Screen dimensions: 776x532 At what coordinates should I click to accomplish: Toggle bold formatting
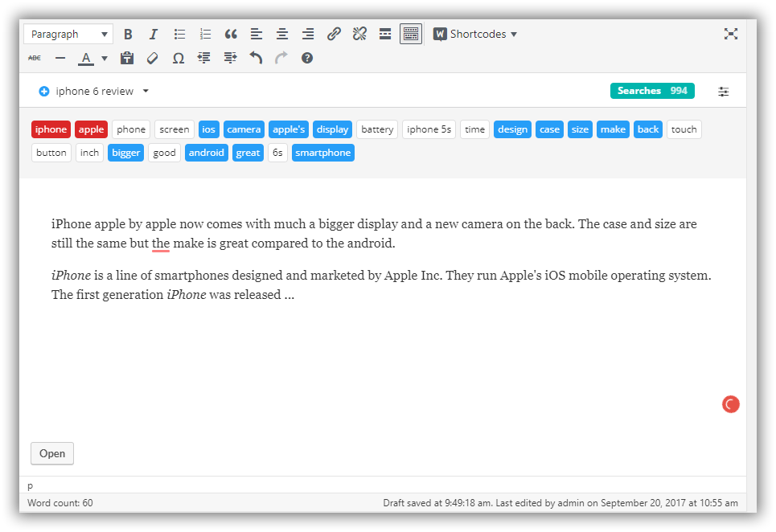(x=128, y=34)
